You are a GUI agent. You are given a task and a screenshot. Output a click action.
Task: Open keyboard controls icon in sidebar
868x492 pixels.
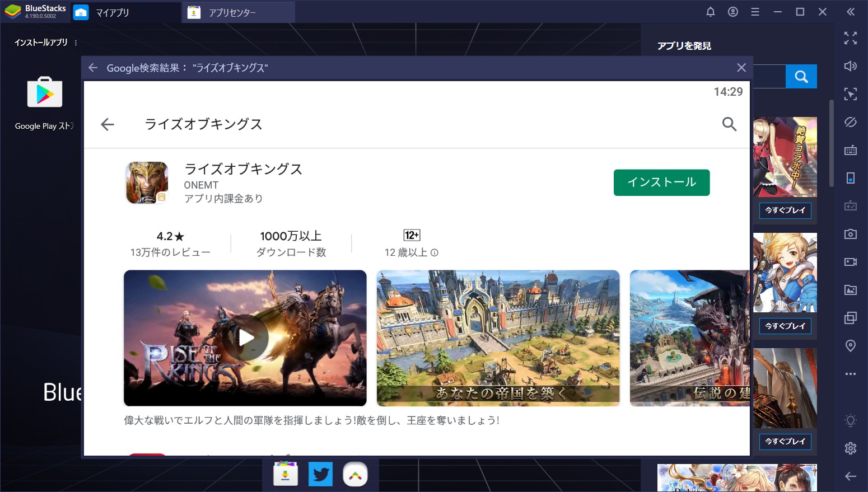(851, 150)
